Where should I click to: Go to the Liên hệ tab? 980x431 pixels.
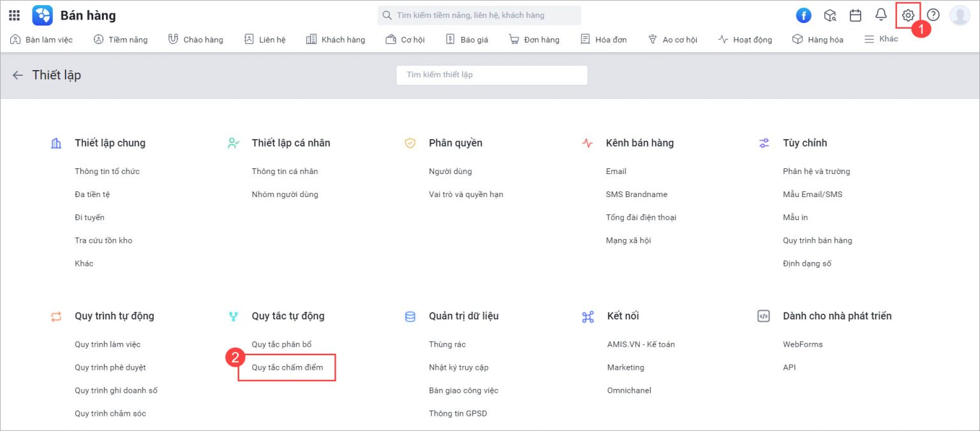[265, 40]
